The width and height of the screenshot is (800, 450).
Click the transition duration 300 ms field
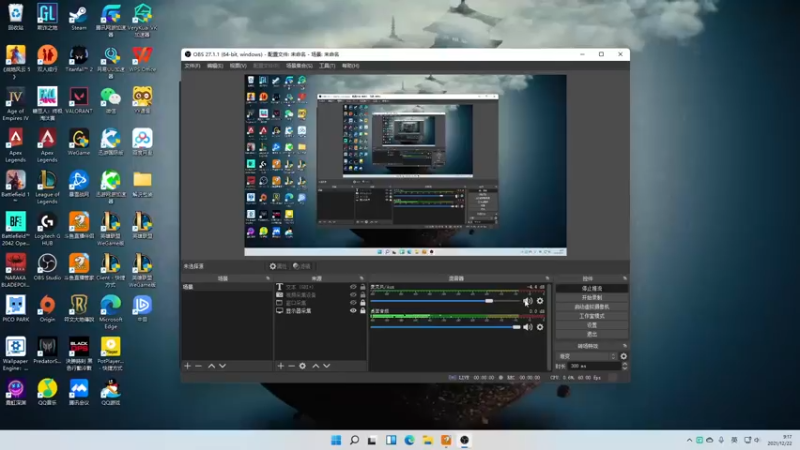[594, 366]
